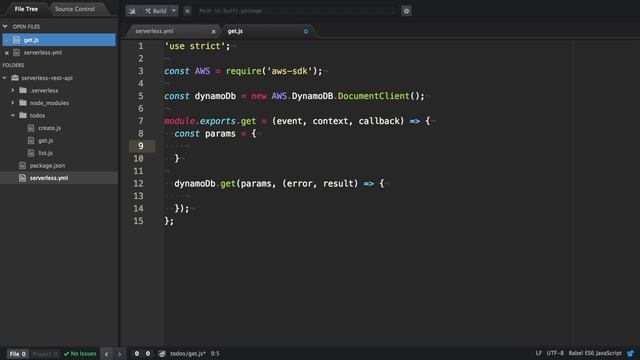This screenshot has height=360, width=640.
Task: Click the node_modules folder icon
Action: click(23, 103)
